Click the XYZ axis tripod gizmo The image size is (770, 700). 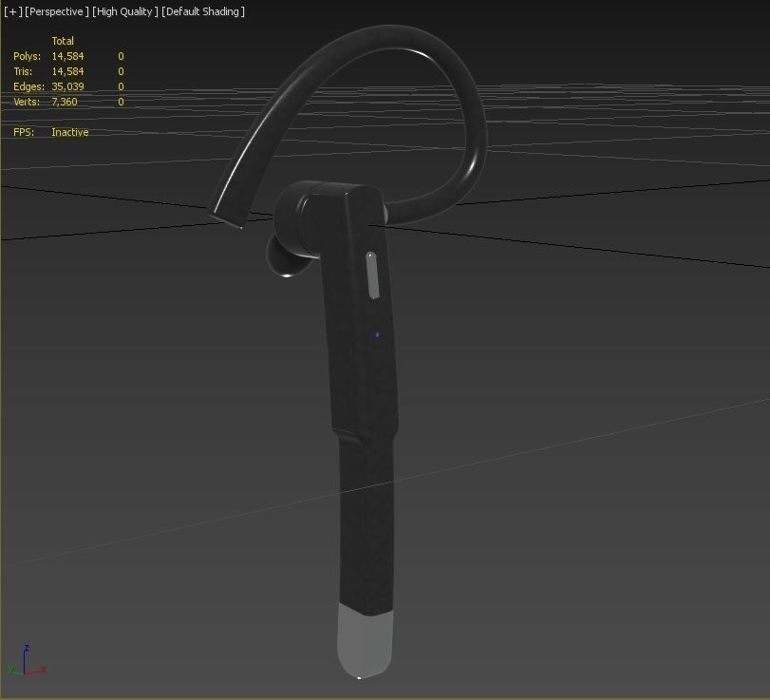click(x=26, y=661)
